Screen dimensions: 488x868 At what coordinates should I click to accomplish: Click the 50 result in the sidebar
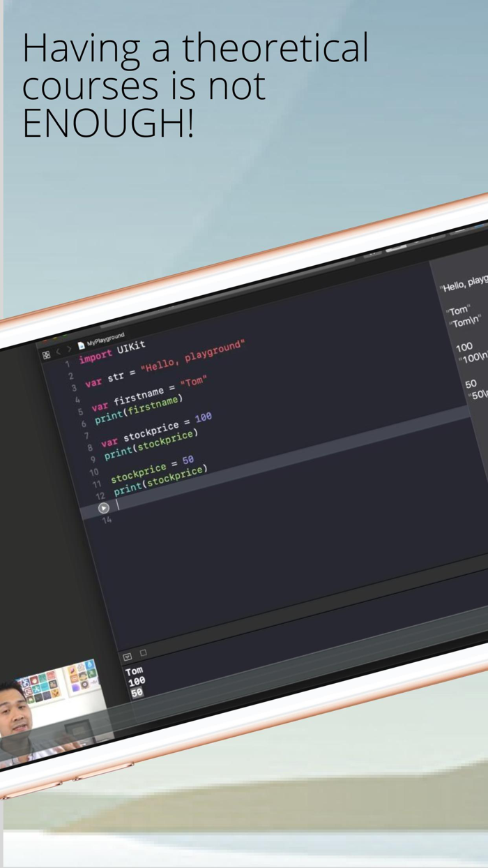471,384
